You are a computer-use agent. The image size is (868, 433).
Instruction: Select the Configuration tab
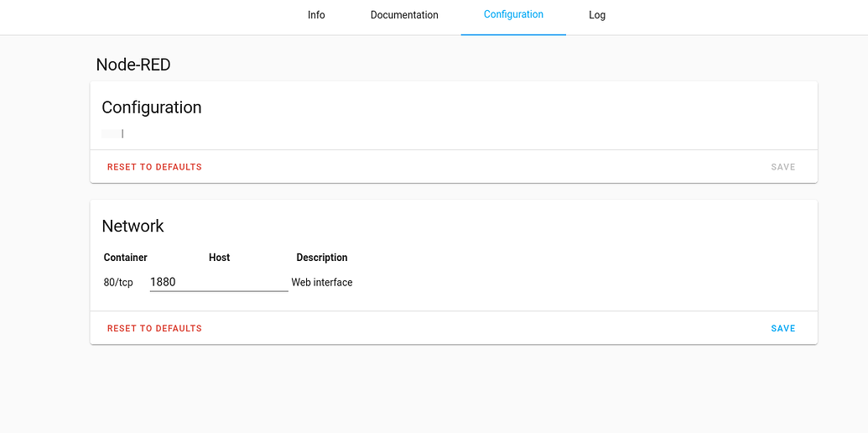point(513,15)
